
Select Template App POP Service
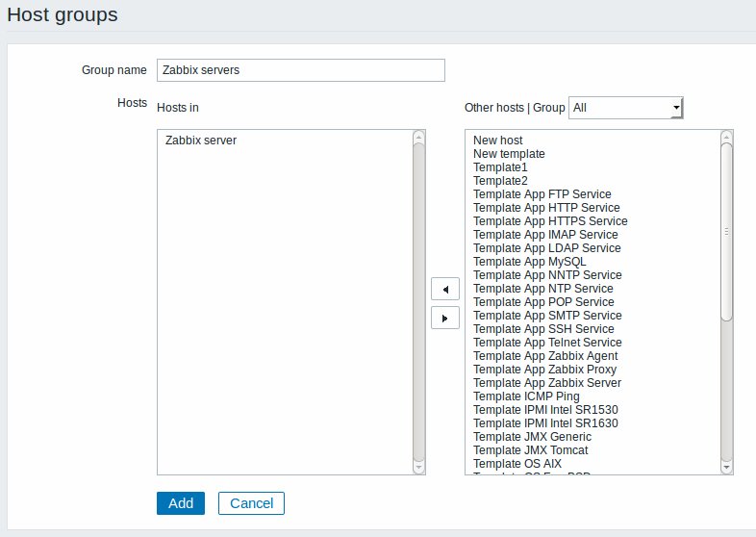pos(543,302)
